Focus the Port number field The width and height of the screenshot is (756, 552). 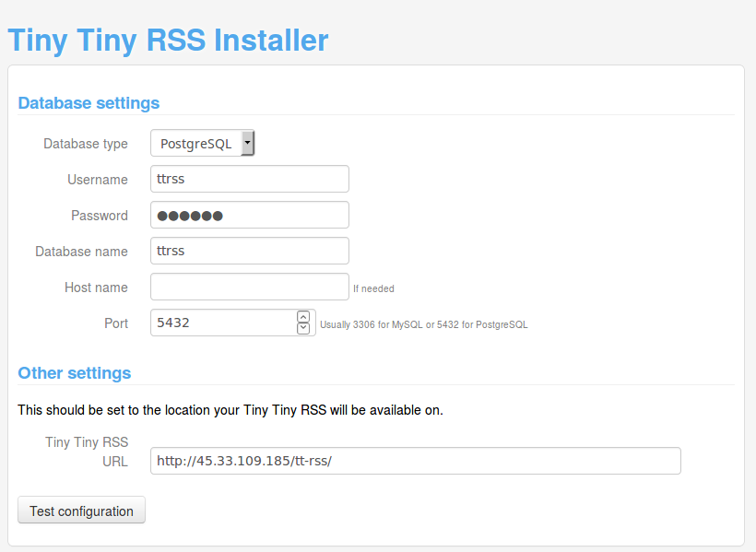pyautogui.click(x=221, y=323)
